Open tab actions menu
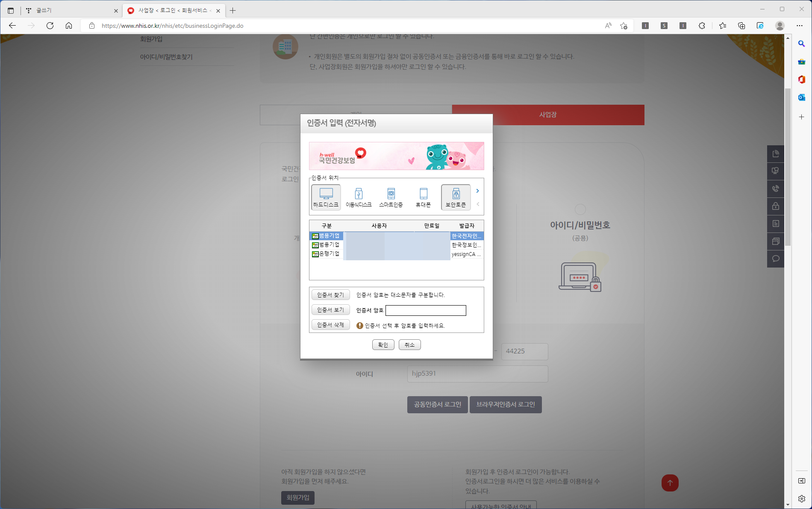The width and height of the screenshot is (812, 509). tap(11, 10)
